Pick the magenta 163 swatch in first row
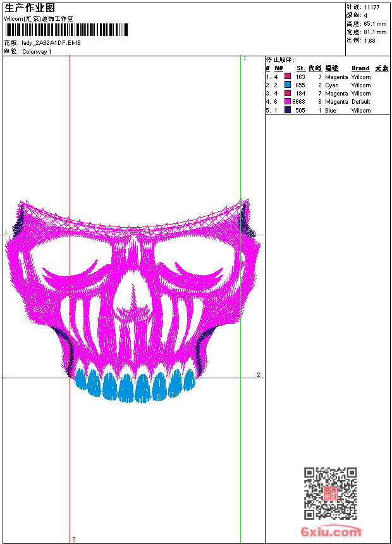Image resolution: width=392 pixels, height=544 pixels. pos(288,77)
